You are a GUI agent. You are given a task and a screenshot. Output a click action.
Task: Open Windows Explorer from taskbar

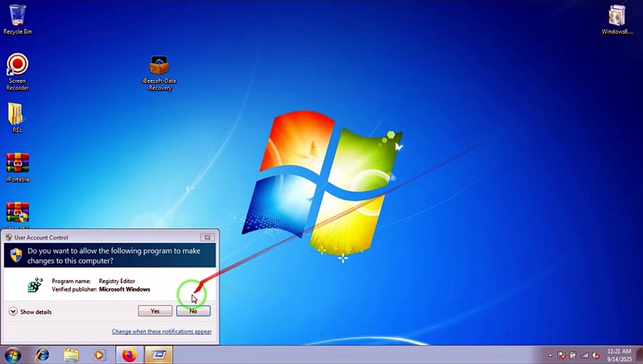tap(71, 355)
